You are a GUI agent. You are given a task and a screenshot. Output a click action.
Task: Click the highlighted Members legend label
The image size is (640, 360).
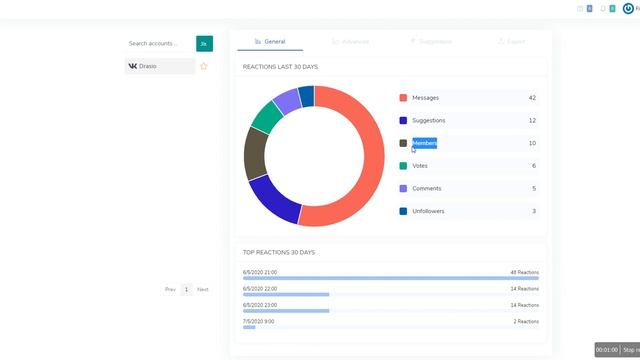pyautogui.click(x=424, y=143)
